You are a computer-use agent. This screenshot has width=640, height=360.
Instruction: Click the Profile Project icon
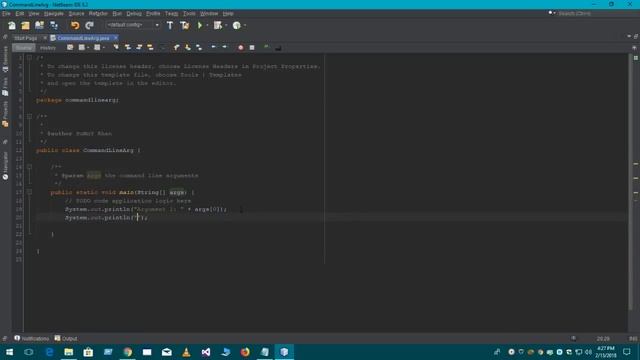click(236, 25)
